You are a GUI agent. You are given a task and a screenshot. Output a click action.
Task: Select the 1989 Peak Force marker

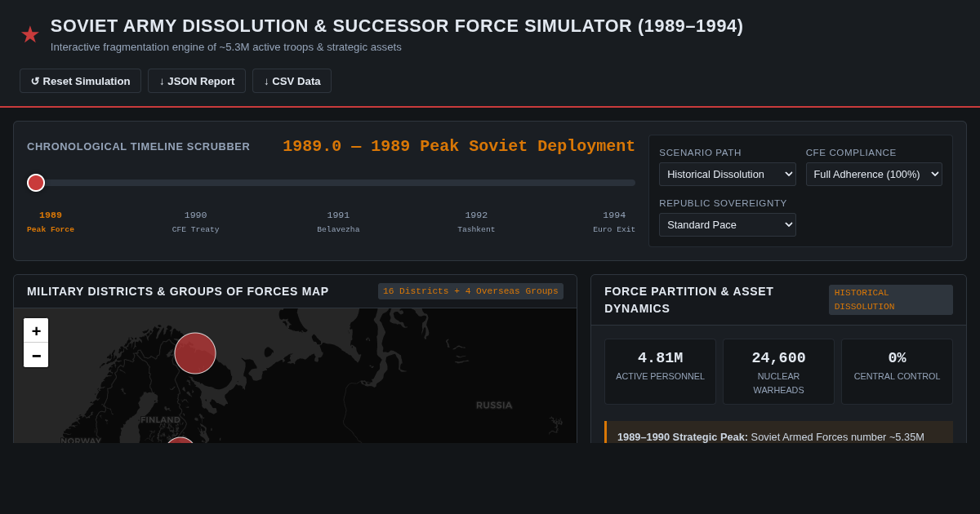pos(51,222)
